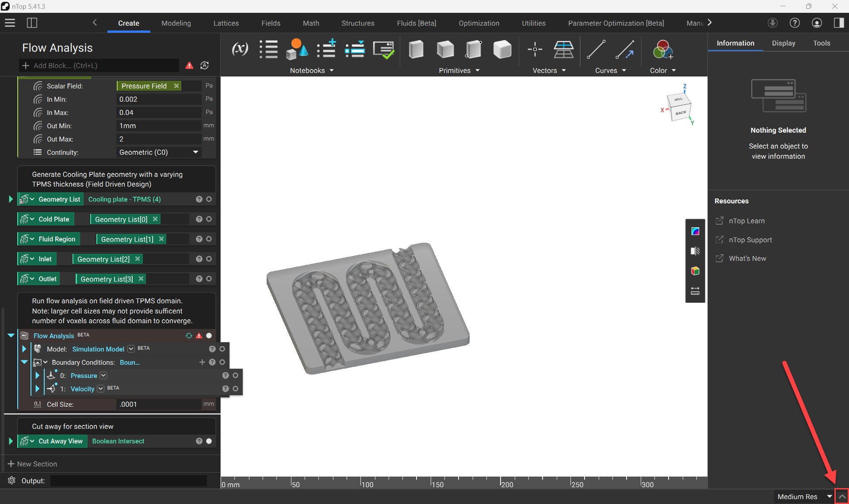The height and width of the screenshot is (504, 849).
Task: Toggle visibility of Fluid Region block
Action: tap(209, 239)
